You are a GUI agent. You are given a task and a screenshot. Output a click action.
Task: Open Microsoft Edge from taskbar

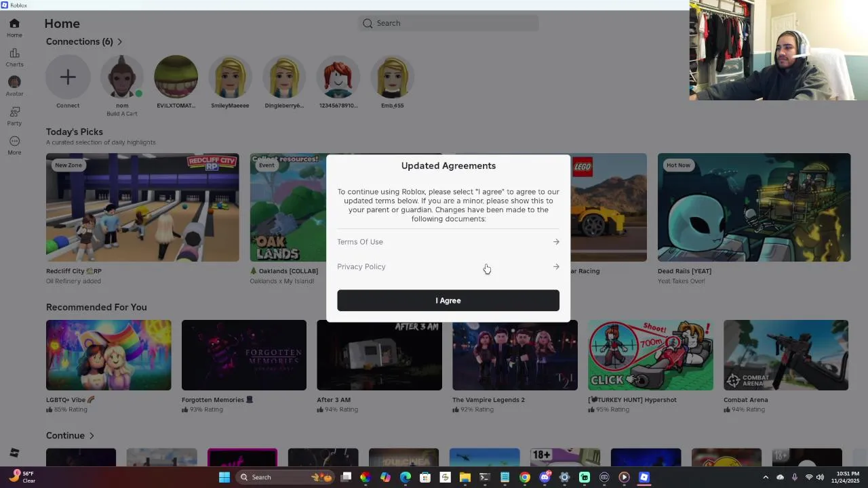coord(406,477)
